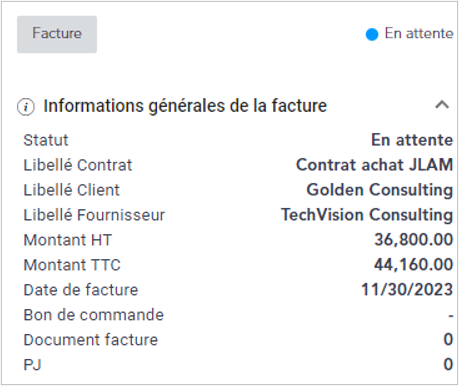Image resolution: width=459 pixels, height=386 pixels.
Task: Select the Statut value En attente
Action: (x=412, y=140)
